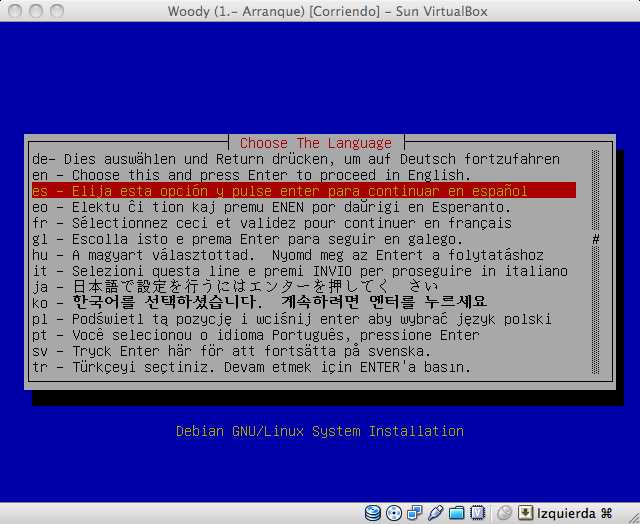Select the 'tr' Türkçe language row
This screenshot has height=524, width=640.
tap(304, 366)
